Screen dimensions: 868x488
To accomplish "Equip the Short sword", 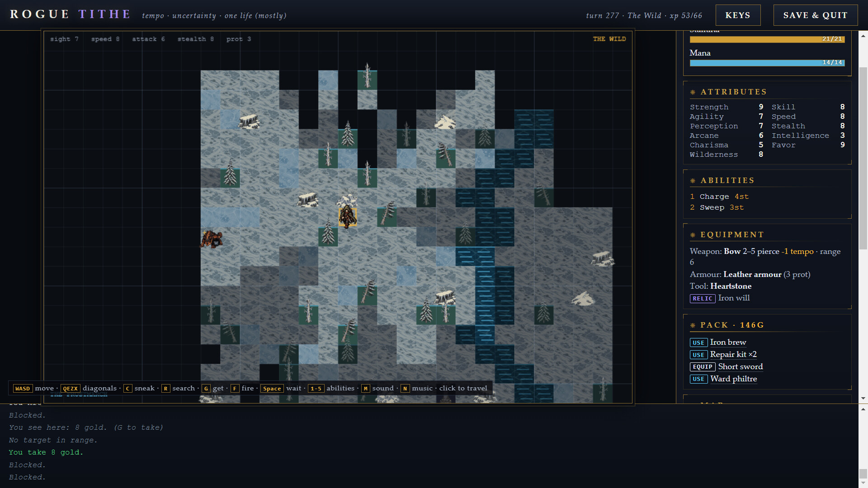I will click(702, 367).
